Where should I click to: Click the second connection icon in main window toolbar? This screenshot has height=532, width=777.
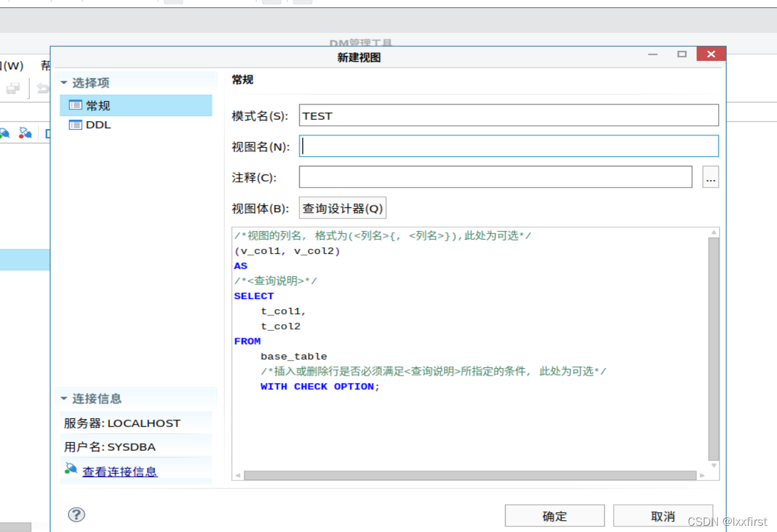(x=25, y=132)
